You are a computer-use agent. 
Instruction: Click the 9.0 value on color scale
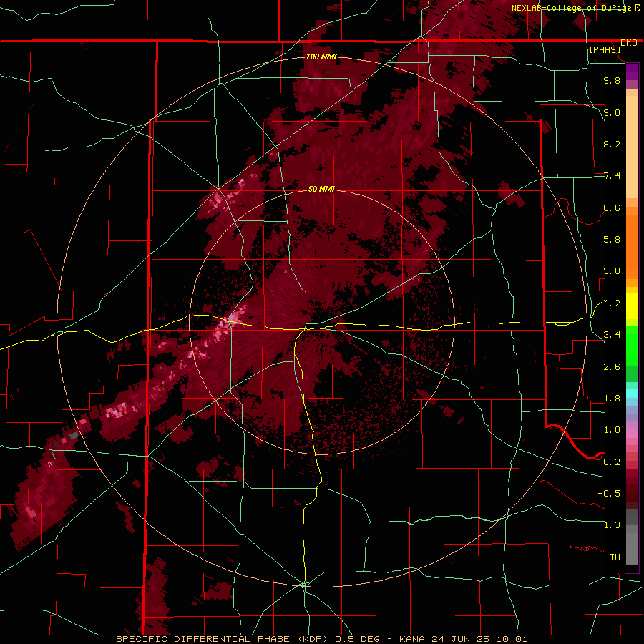(x=612, y=112)
